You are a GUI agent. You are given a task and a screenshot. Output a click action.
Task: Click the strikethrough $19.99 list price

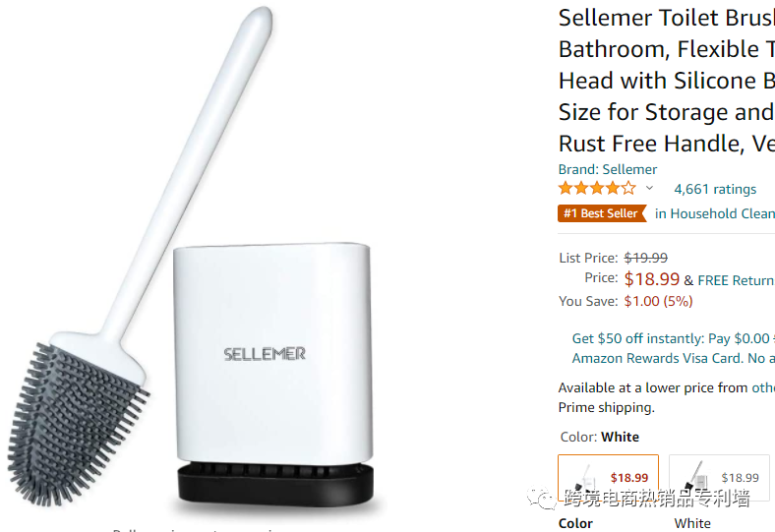645,258
